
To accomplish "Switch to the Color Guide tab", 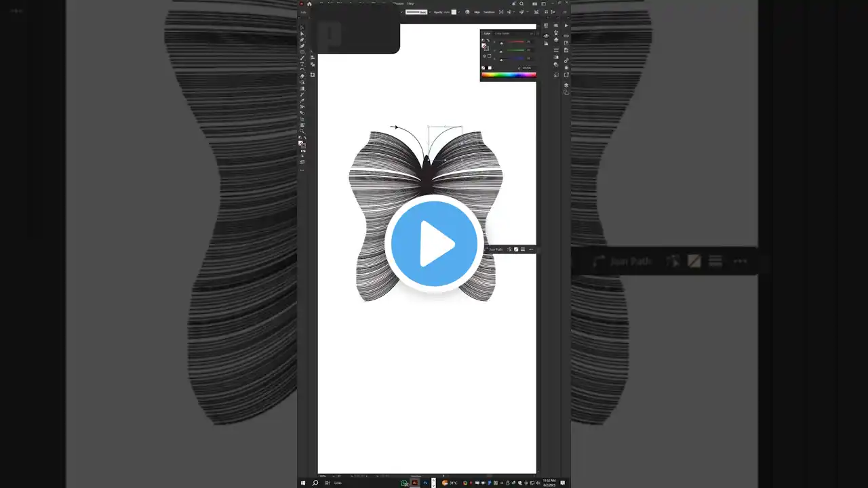I will (x=502, y=33).
